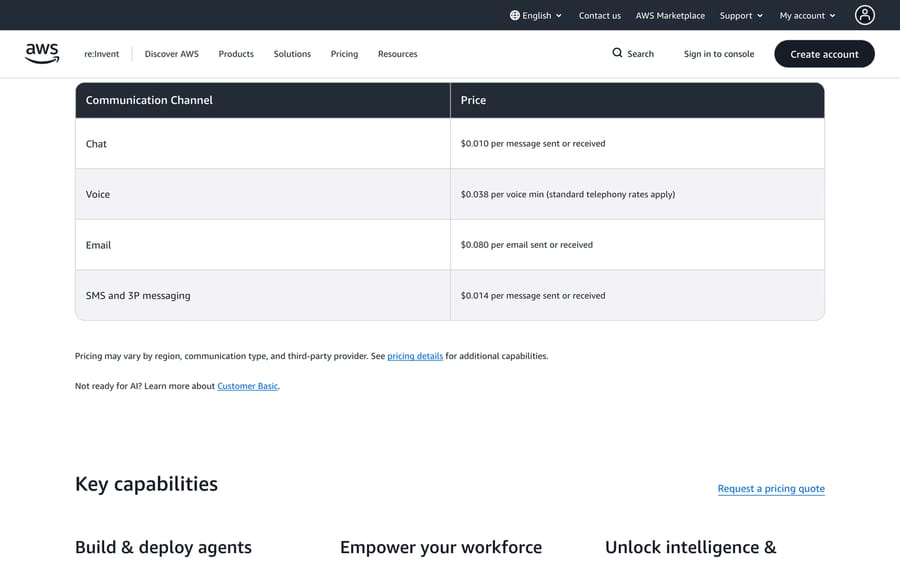Click the Build & deploy agents heading

164,548
